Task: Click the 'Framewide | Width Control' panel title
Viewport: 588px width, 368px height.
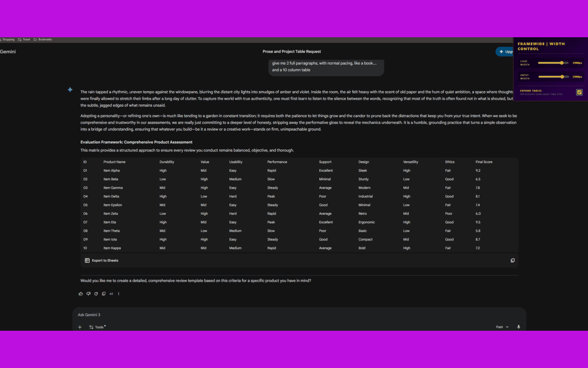Action: point(541,46)
